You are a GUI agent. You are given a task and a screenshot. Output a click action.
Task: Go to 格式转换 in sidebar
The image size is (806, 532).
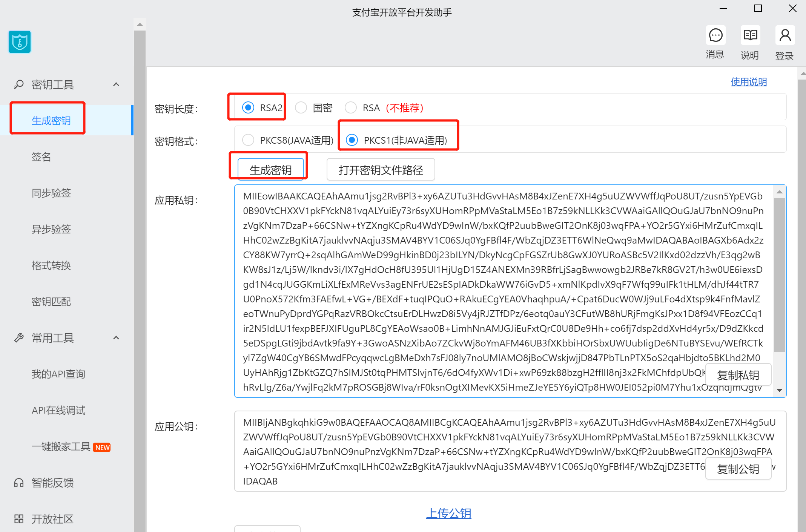point(51,265)
